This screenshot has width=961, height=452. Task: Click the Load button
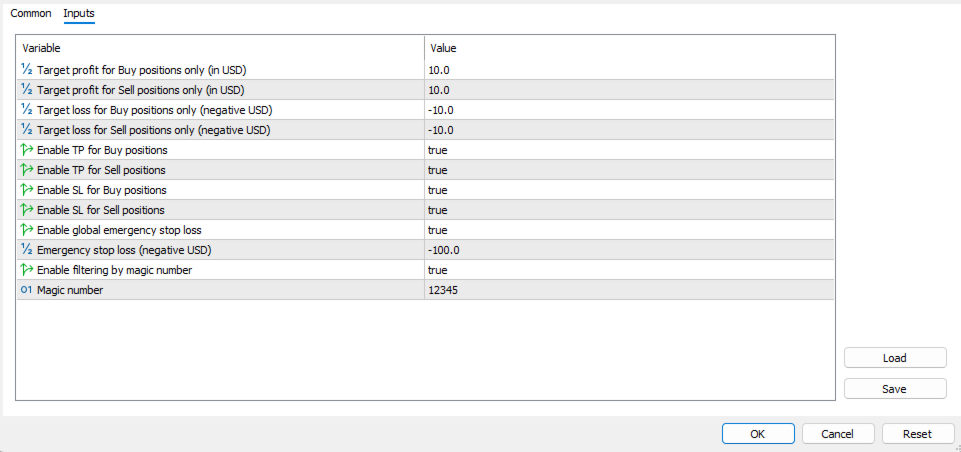click(x=894, y=358)
